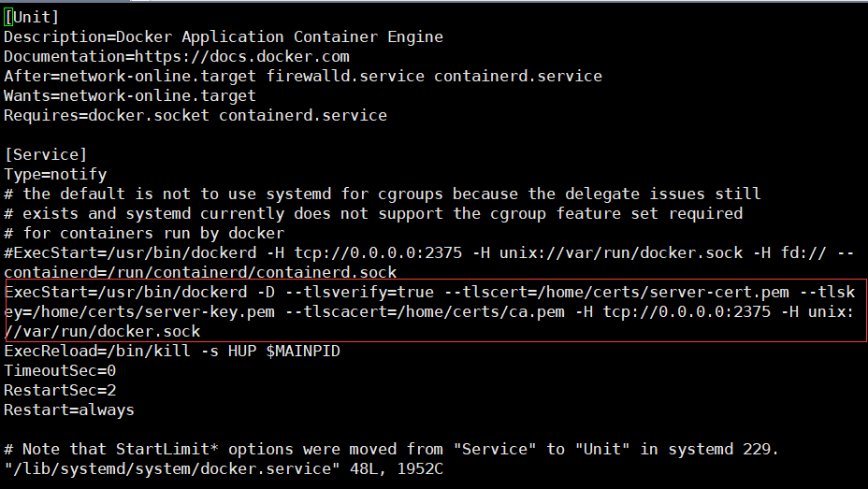
Task: Click the server-cert.pem path
Action: (x=662, y=292)
